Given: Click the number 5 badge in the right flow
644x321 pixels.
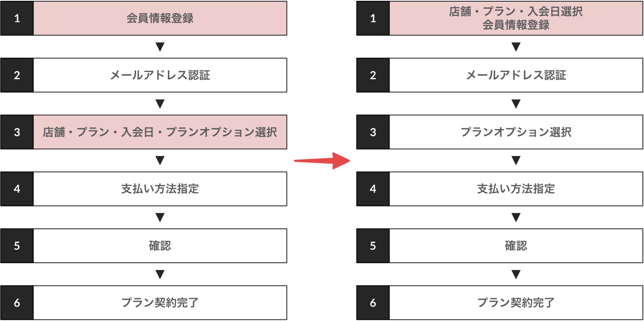Looking at the screenshot, I should (x=373, y=246).
